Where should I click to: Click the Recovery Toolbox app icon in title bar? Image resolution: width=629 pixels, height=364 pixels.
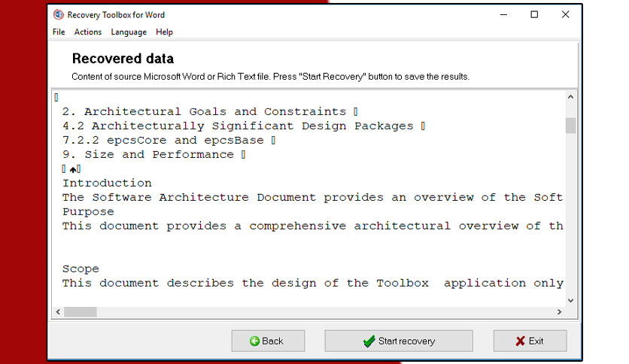point(59,15)
